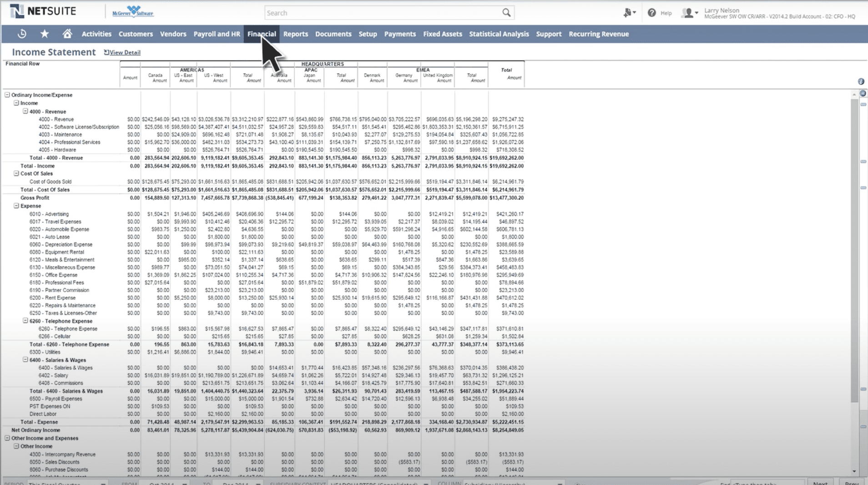The height and width of the screenshot is (485, 868).
Task: Click the search magnifier icon
Action: [x=506, y=12]
